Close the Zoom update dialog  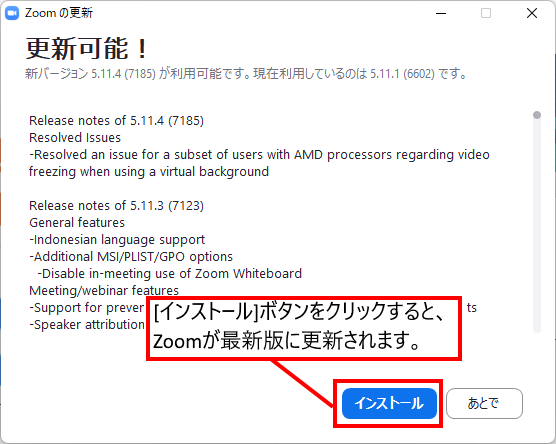coord(532,13)
